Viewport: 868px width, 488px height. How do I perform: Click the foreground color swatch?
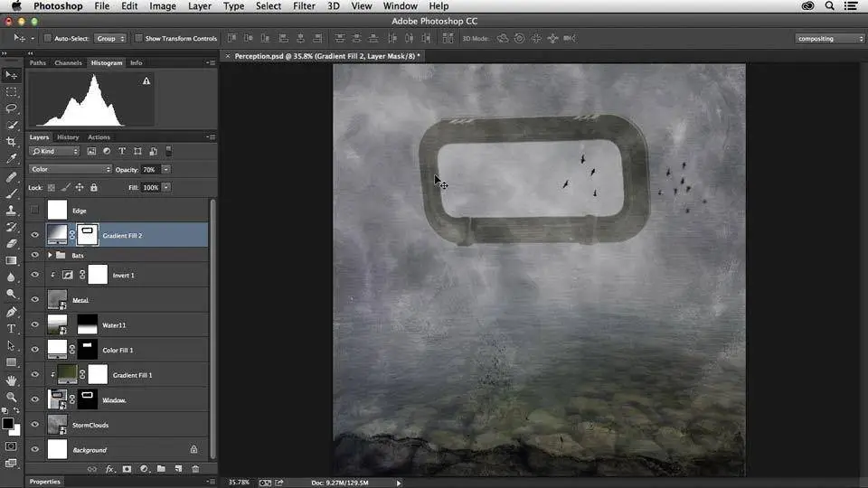click(8, 423)
